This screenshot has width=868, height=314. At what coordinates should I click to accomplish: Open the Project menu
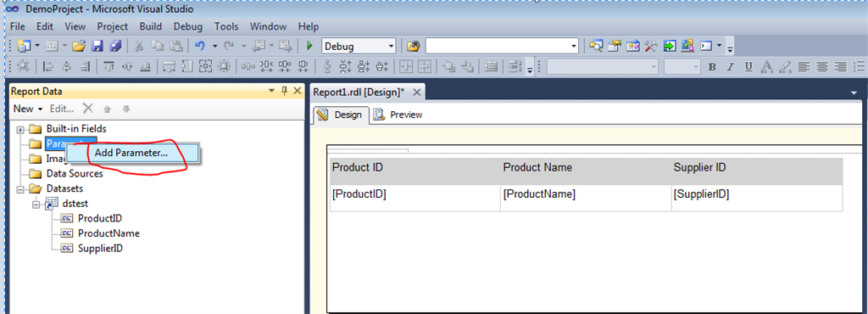tap(113, 26)
